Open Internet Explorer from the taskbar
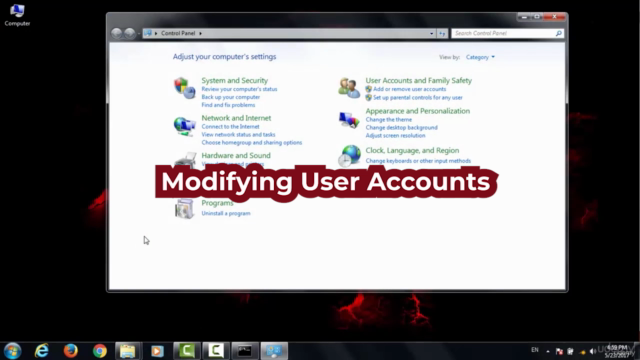The image size is (640, 360). (42, 351)
